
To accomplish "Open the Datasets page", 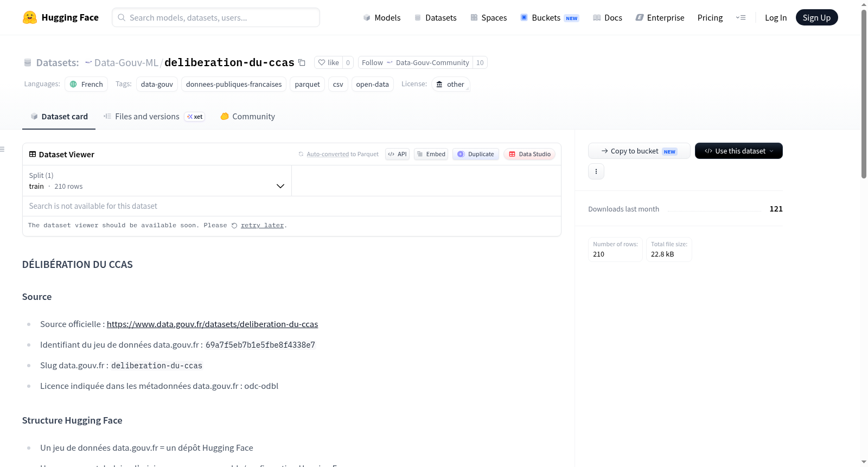I will pyautogui.click(x=435, y=18).
